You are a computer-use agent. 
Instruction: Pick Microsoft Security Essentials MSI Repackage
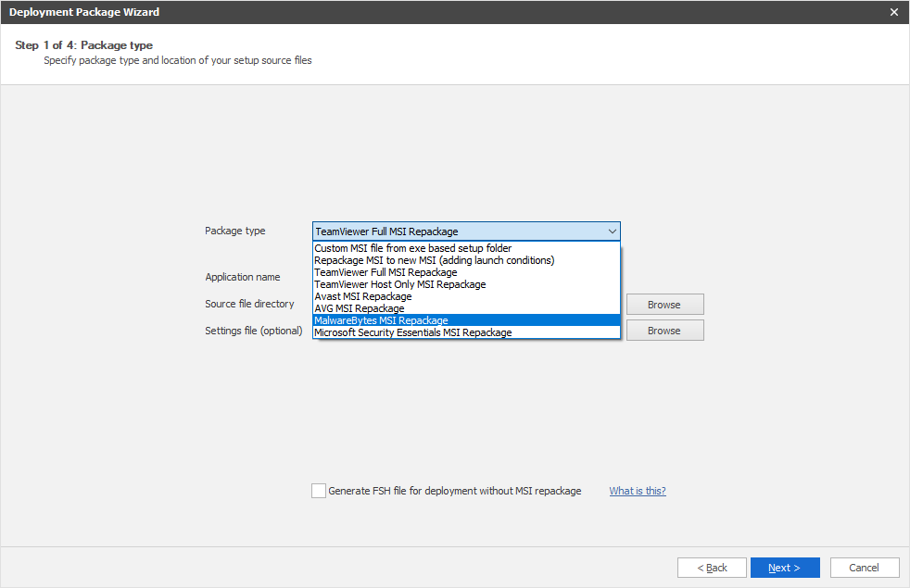click(x=466, y=332)
